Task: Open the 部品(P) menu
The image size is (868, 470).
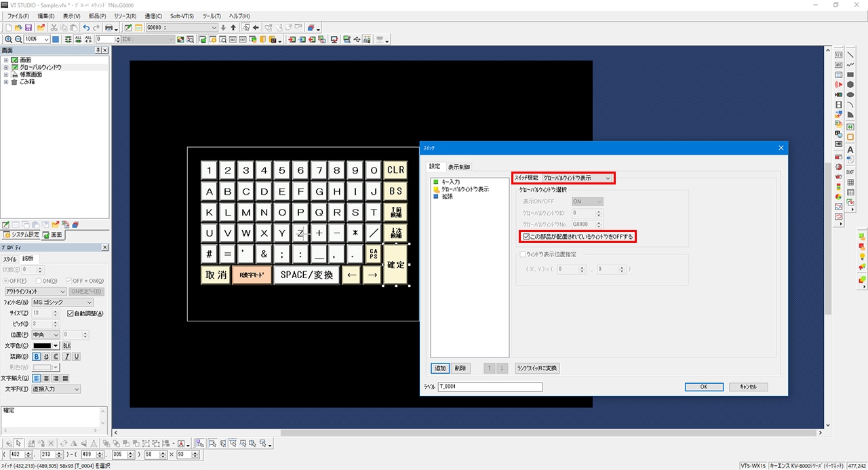Action: point(97,16)
